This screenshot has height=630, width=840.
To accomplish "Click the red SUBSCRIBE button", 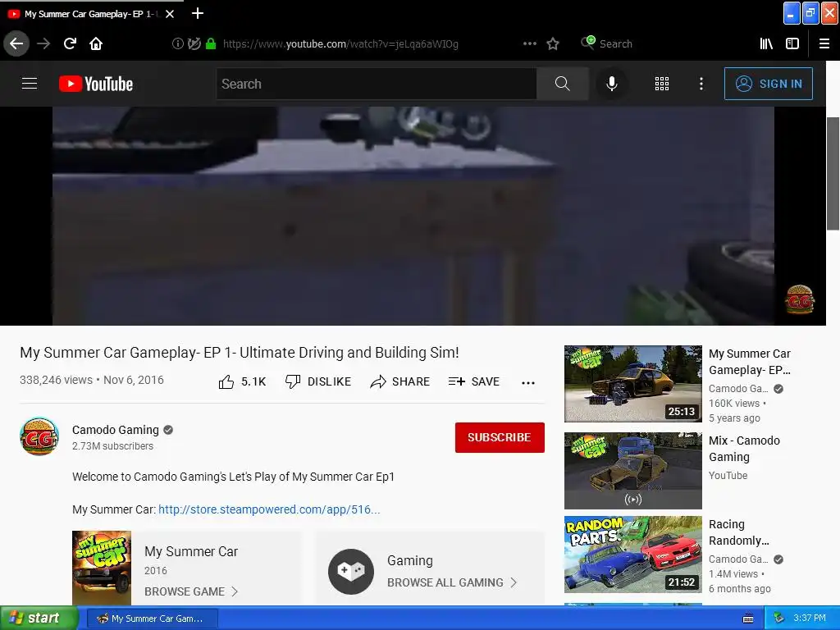I will (500, 437).
